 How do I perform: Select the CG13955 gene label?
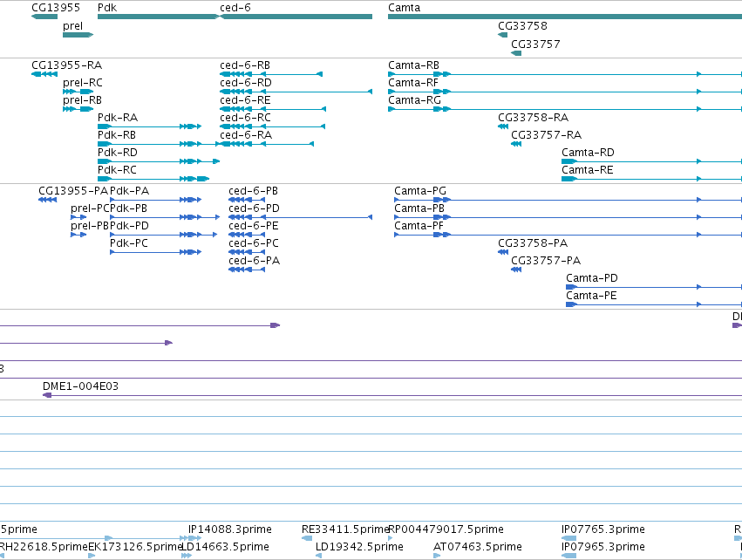click(x=55, y=8)
